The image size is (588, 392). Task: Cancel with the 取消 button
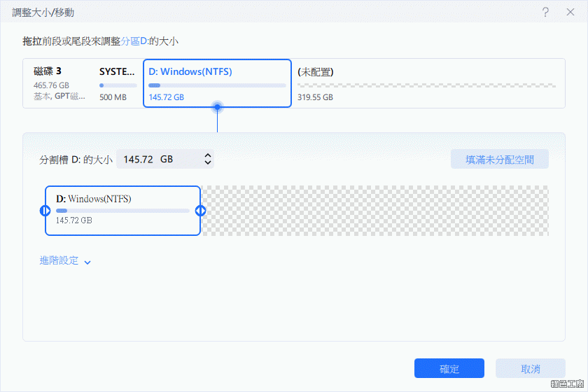coord(530,369)
